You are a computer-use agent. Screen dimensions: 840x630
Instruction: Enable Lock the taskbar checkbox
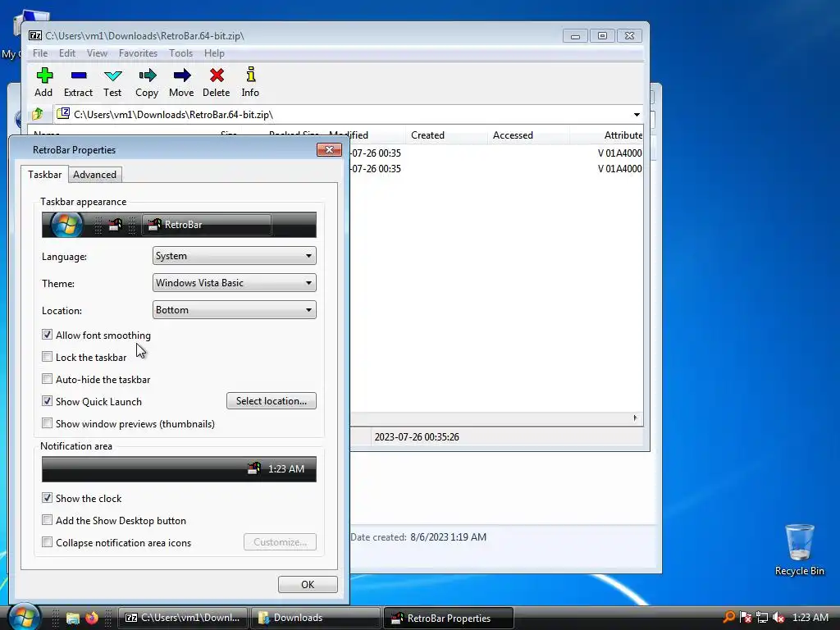tap(47, 357)
